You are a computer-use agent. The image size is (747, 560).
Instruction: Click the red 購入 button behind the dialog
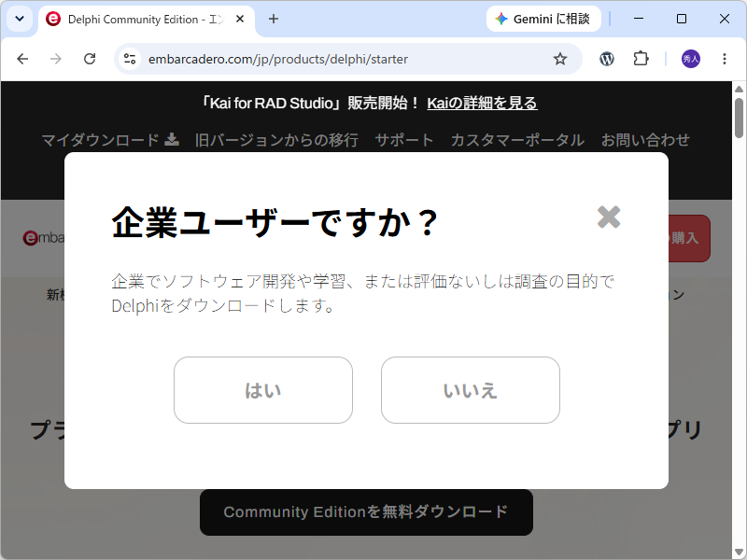689,238
